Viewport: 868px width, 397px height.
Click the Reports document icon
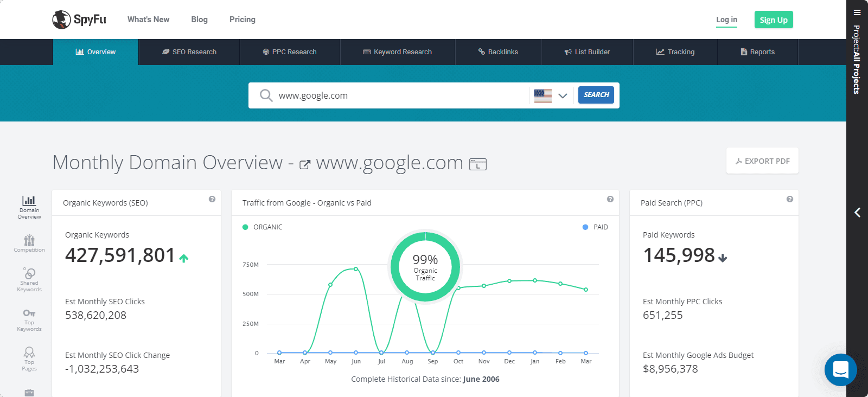(x=744, y=52)
